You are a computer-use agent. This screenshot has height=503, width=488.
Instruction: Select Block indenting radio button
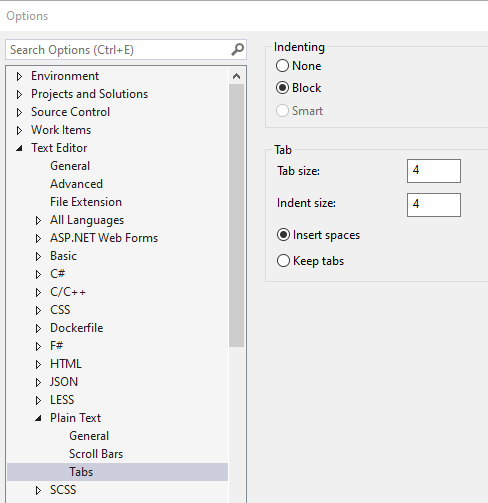pos(282,88)
